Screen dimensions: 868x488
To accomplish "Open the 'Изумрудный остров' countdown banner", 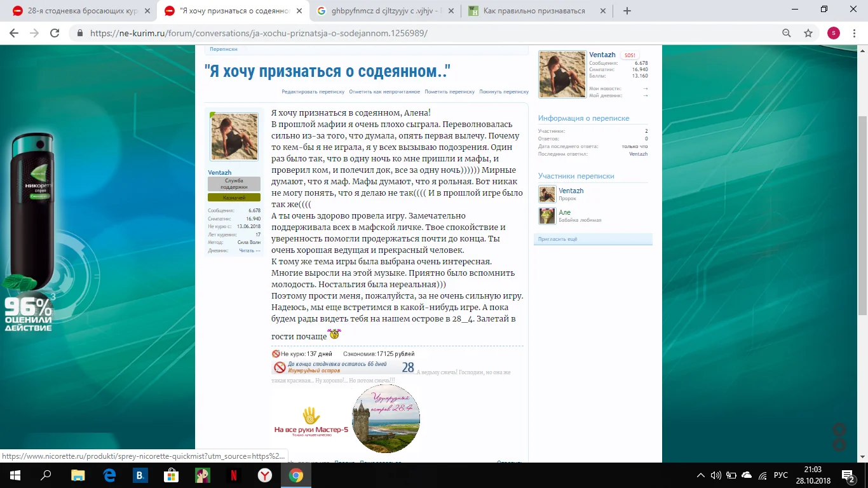I will 344,367.
